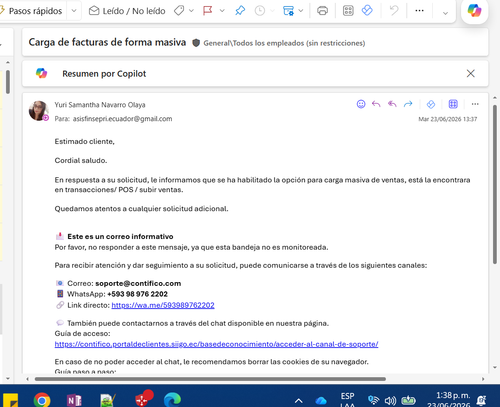The width and height of the screenshot is (500, 407).
Task: Click the horizontal scroll left arrow
Action: (x=27, y=379)
